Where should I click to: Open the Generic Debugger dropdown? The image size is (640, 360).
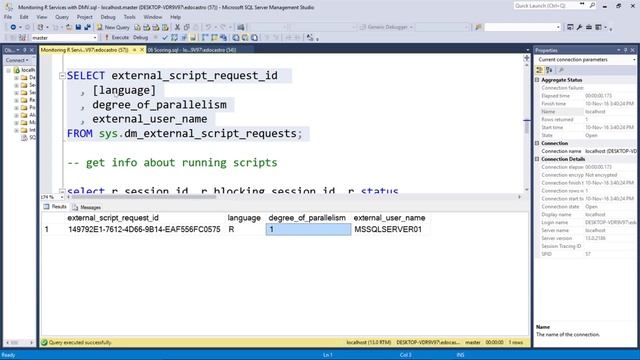point(386,27)
